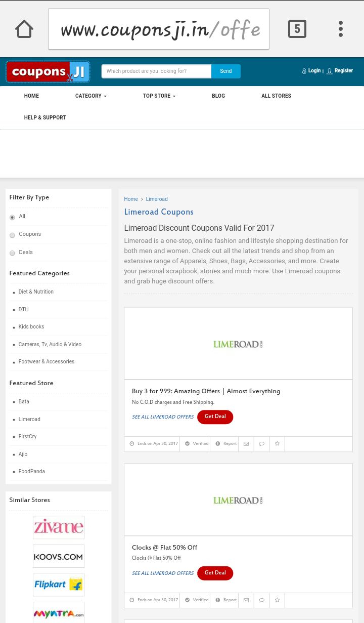Expand the Top Store dropdown menu
364x623 pixels.
159,96
